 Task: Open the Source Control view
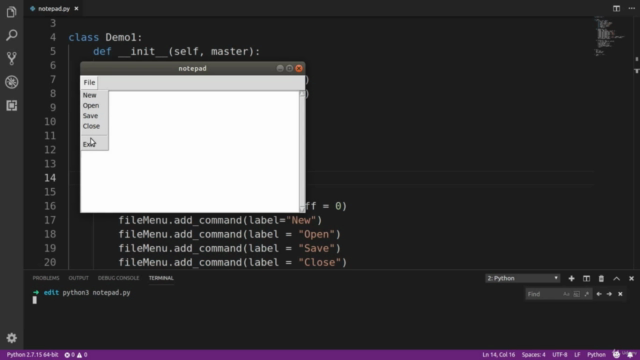pyautogui.click(x=11, y=58)
